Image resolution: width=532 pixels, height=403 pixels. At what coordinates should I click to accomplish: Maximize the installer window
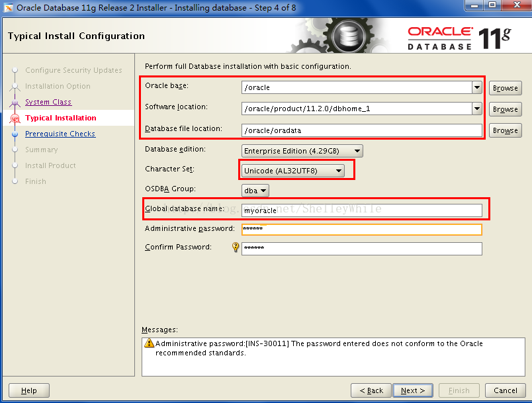[492, 5]
